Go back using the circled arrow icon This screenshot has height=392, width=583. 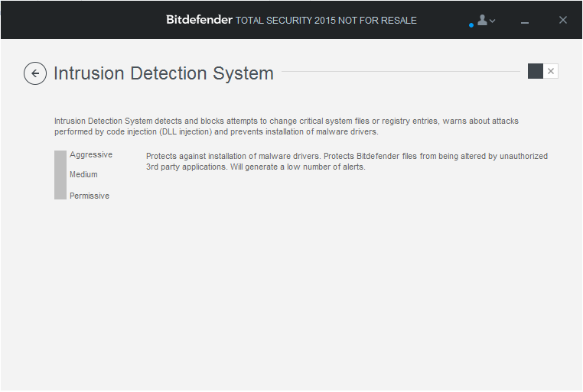point(35,73)
